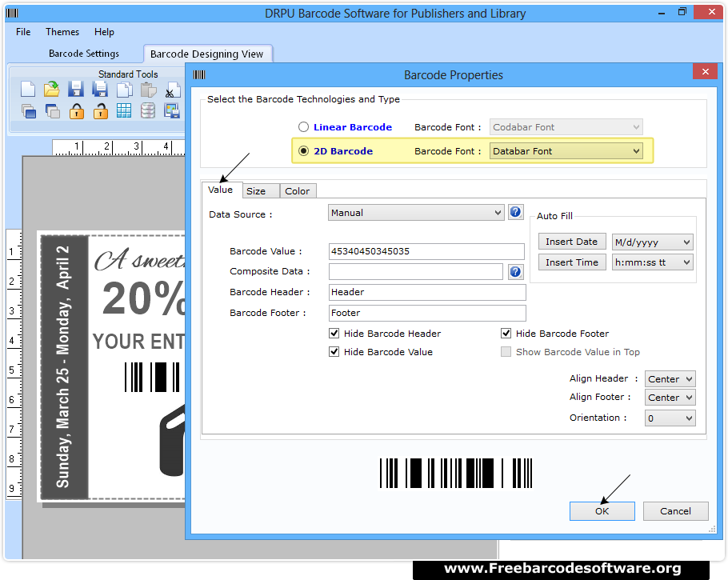Toggle the Hide Barcode Header checkbox
The height and width of the screenshot is (580, 728).
334,334
